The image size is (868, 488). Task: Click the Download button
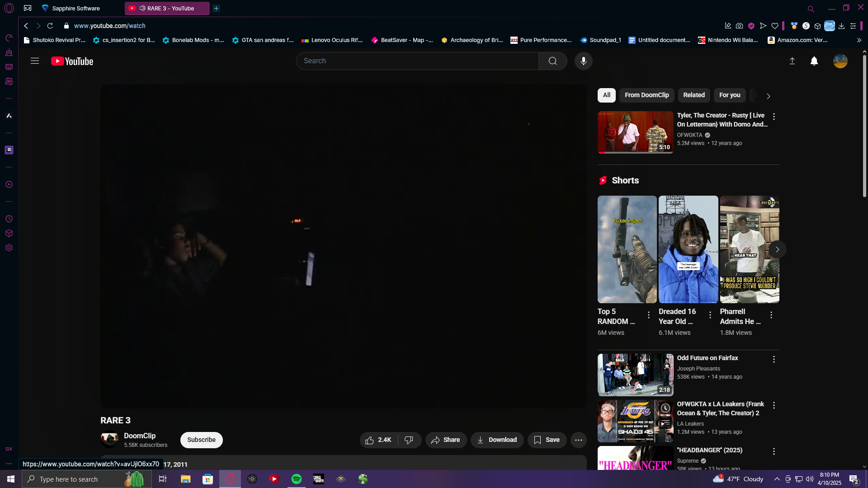coord(497,440)
